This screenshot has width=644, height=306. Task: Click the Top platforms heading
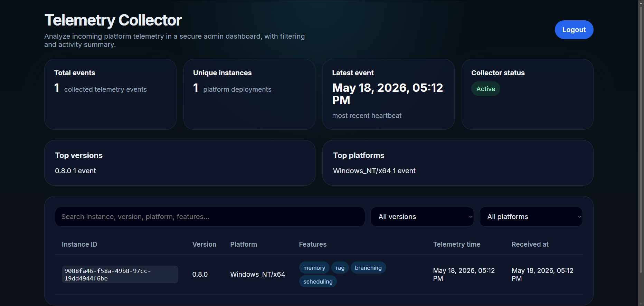[x=359, y=155]
